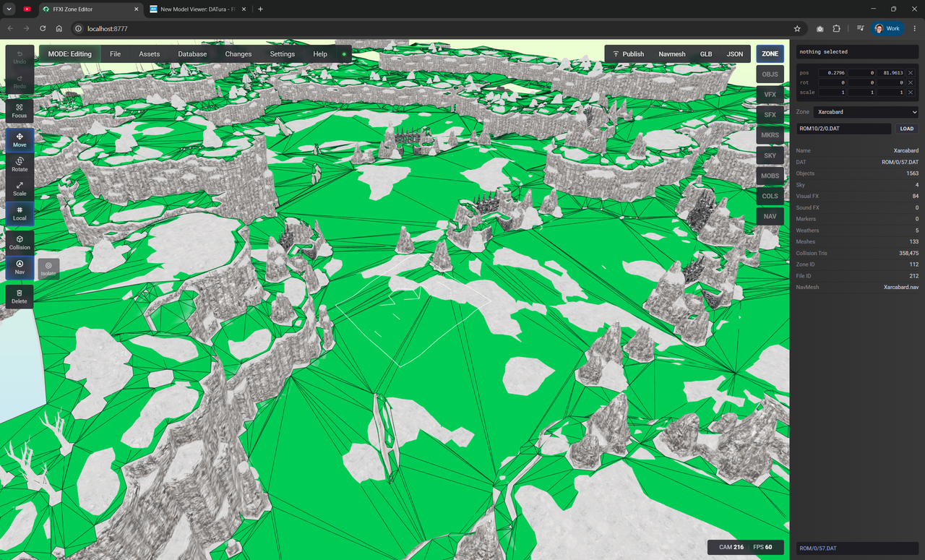The width and height of the screenshot is (925, 560).
Task: Switch to the SKY panel tab
Action: tap(770, 155)
